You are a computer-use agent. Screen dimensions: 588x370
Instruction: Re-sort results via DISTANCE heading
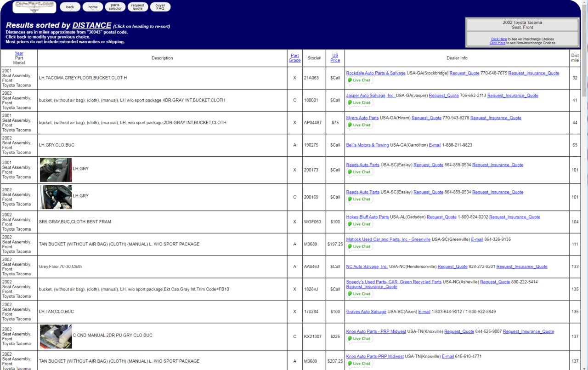(91, 25)
